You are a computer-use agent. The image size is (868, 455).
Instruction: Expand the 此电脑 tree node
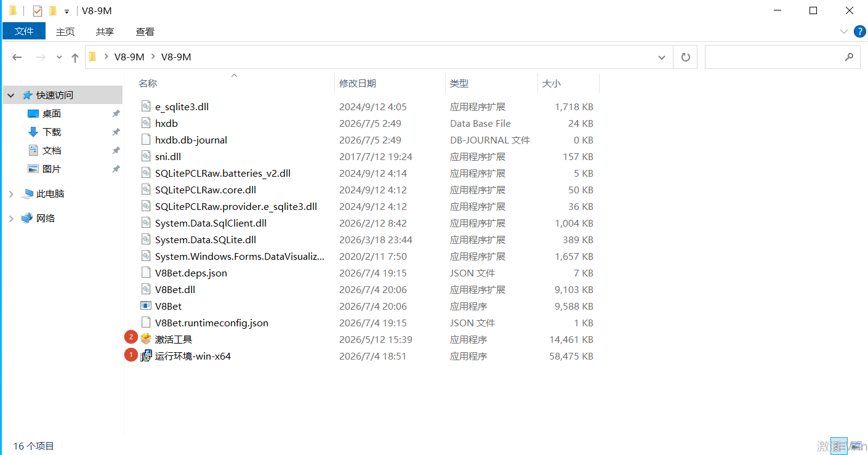tap(11, 194)
